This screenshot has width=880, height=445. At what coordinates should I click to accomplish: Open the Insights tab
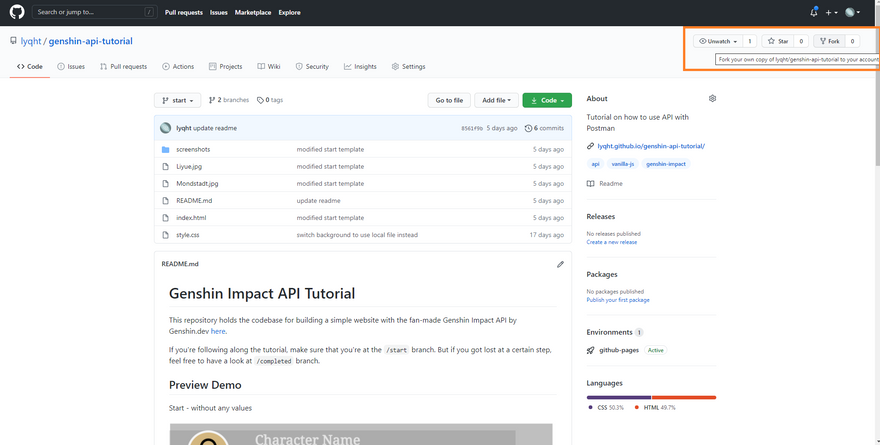[x=360, y=66]
